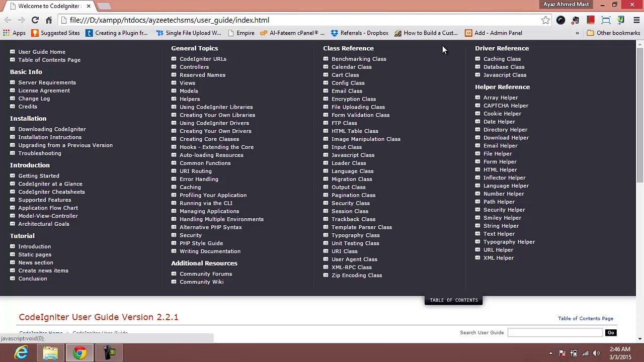
Task: Launch Internet Explorer from the taskbar
Action: click(21, 353)
